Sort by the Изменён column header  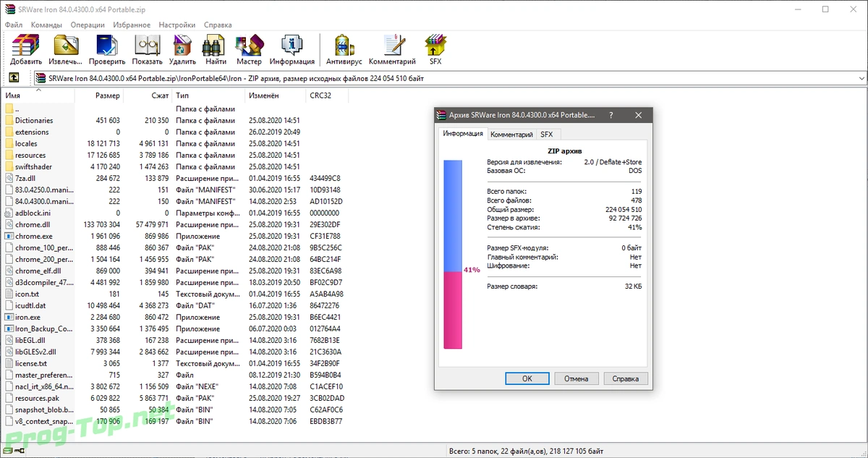click(x=276, y=96)
